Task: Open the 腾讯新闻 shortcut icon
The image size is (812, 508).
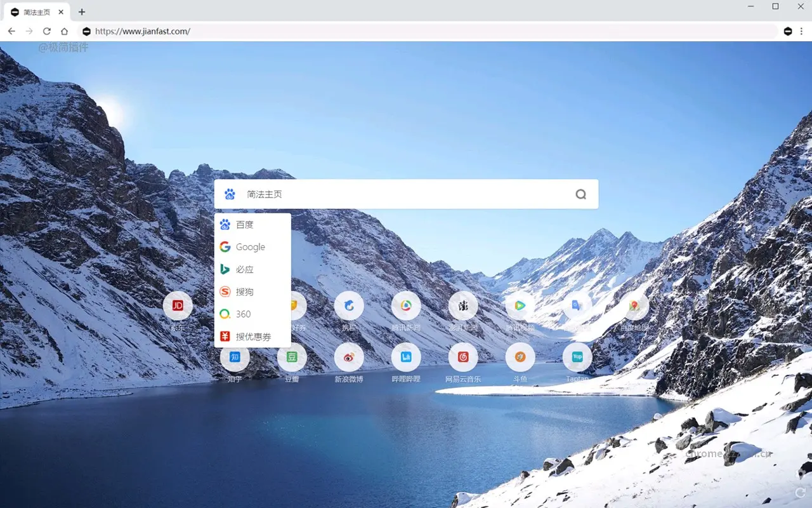Action: [x=406, y=306]
